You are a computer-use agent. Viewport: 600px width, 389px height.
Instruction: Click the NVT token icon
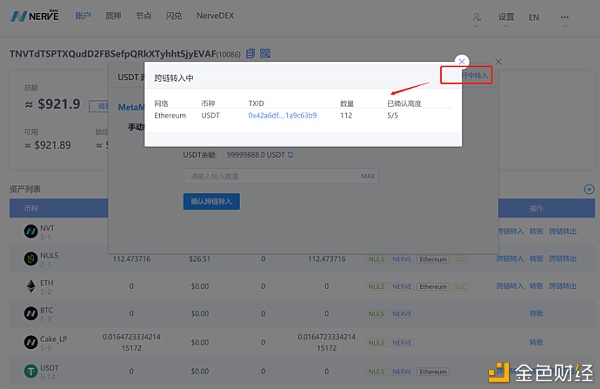(31, 231)
